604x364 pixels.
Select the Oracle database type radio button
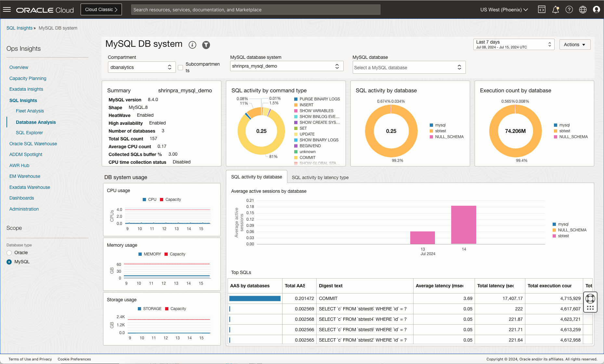9,253
